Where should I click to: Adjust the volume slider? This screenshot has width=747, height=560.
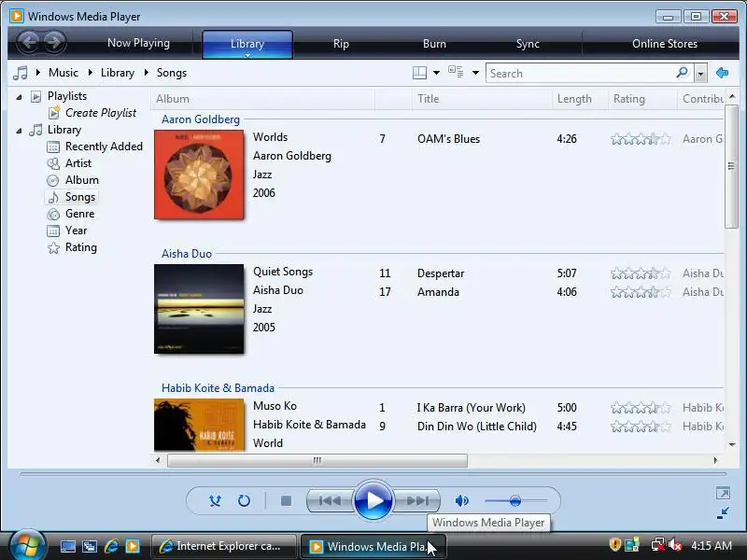tap(515, 500)
